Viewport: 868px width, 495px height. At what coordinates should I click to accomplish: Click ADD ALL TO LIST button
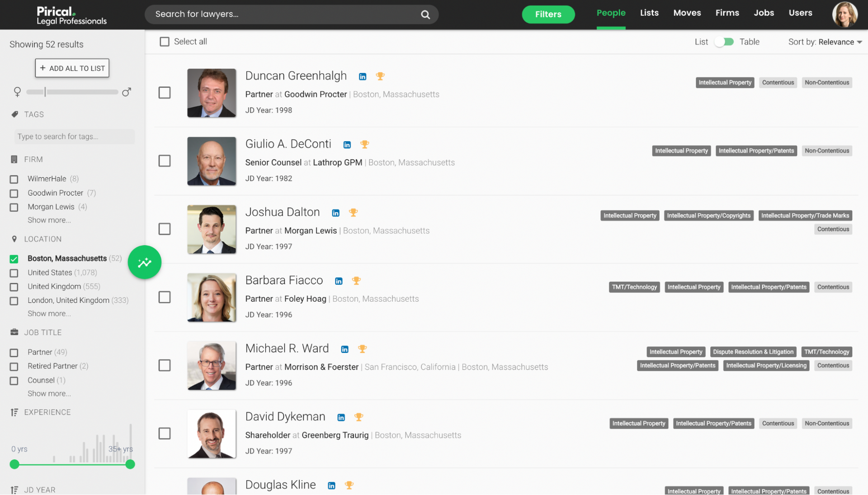[72, 68]
